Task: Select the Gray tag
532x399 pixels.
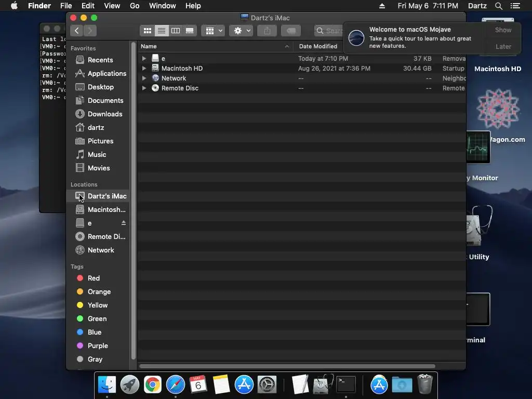Action: click(98, 360)
